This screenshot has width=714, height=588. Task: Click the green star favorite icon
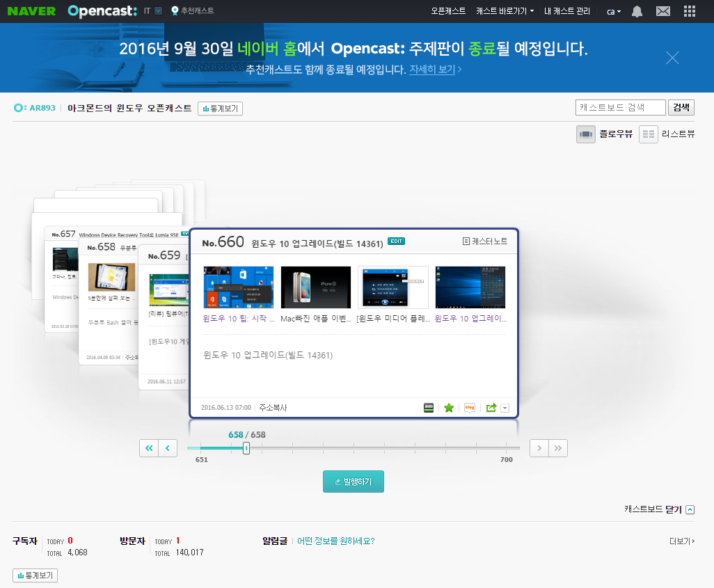(x=449, y=408)
